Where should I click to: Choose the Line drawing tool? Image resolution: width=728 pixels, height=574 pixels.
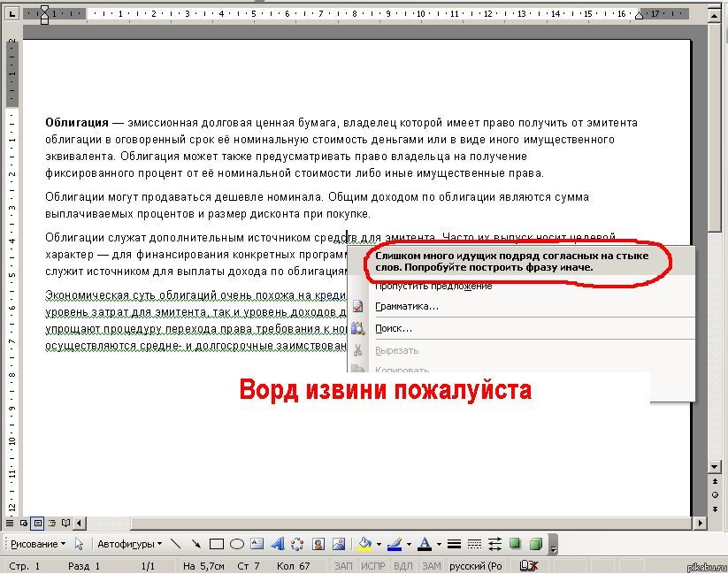[x=175, y=544]
